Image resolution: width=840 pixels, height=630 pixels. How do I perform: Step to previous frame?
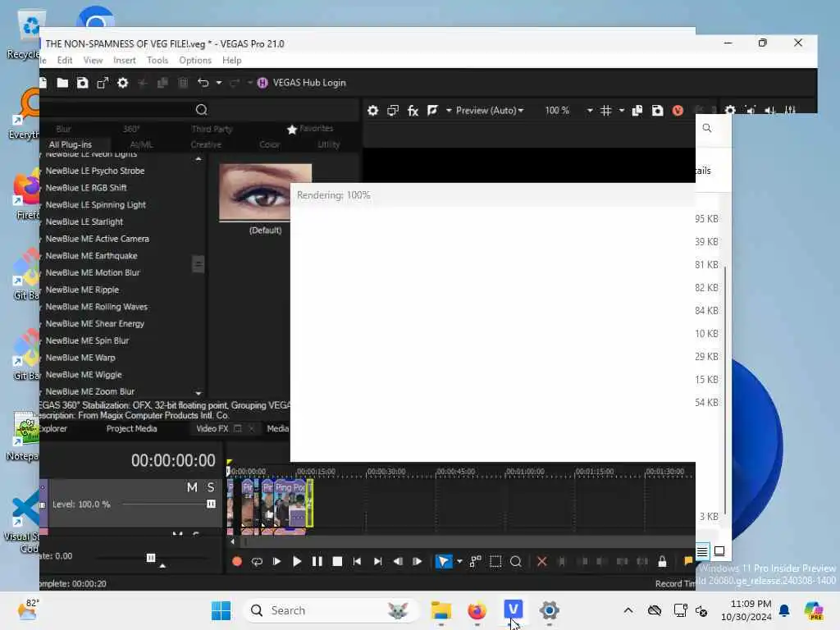(398, 561)
